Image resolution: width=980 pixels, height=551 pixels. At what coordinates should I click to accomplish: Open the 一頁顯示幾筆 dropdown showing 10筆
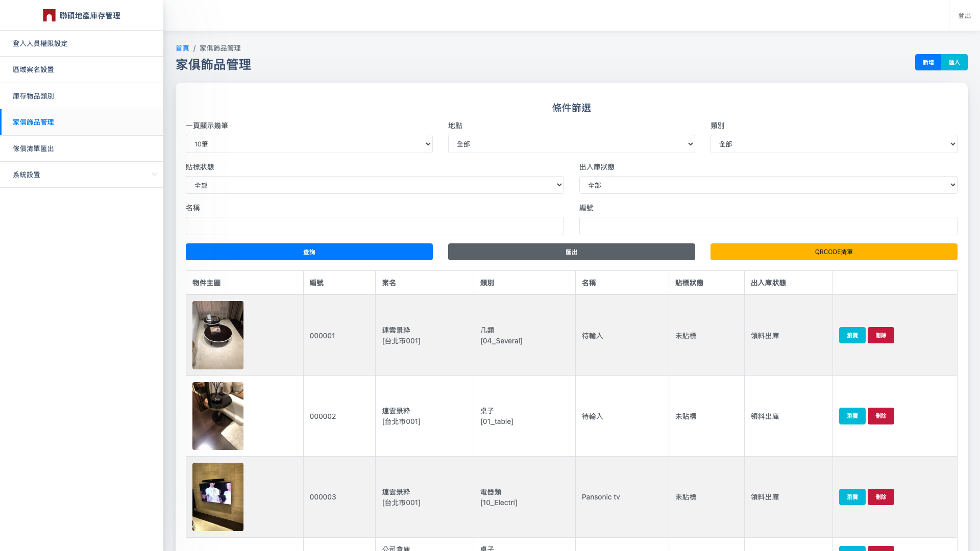coord(309,144)
